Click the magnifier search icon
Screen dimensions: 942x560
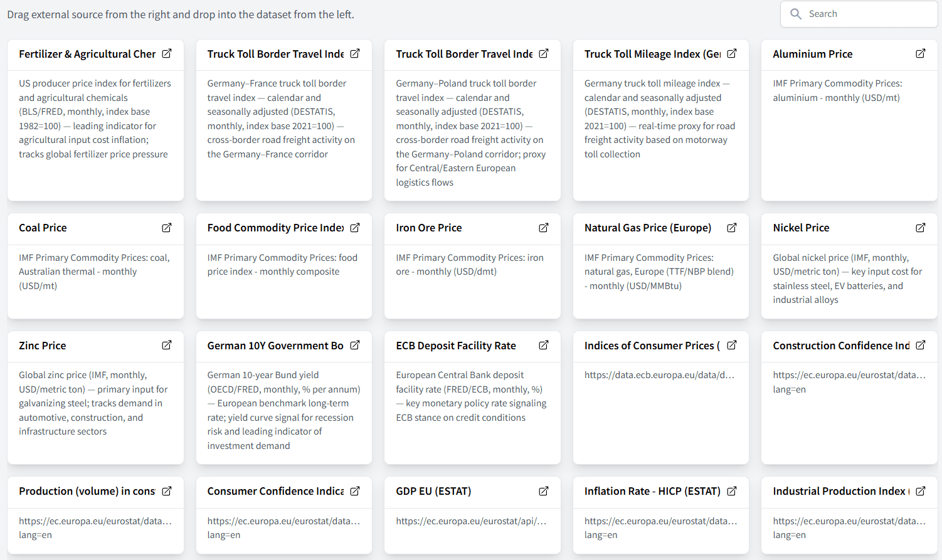point(796,14)
